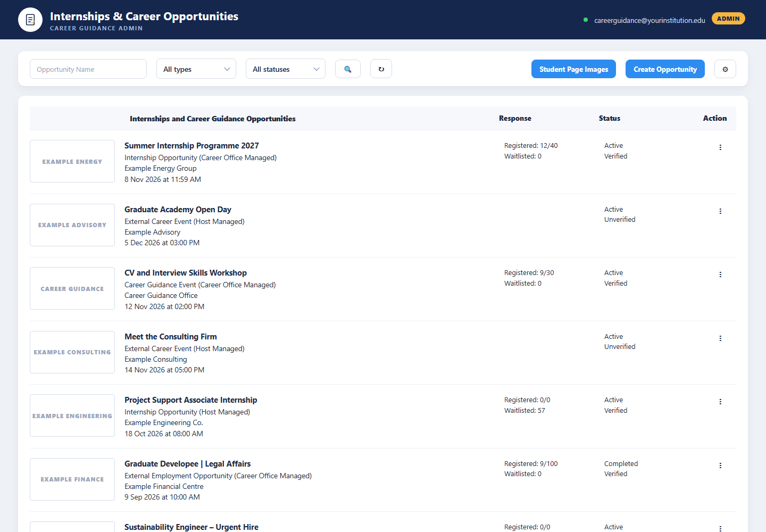Image resolution: width=766 pixels, height=532 pixels.
Task: Open Meet the Consulting Firm title
Action: click(171, 337)
